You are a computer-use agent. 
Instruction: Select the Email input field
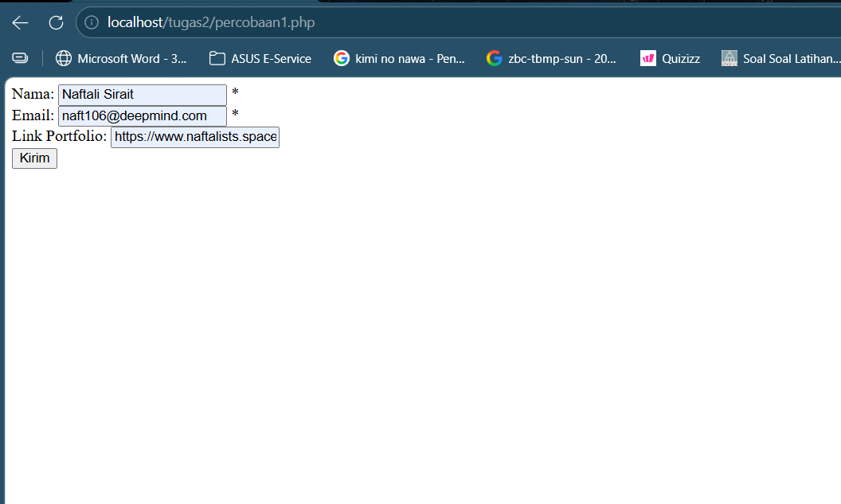pyautogui.click(x=142, y=116)
